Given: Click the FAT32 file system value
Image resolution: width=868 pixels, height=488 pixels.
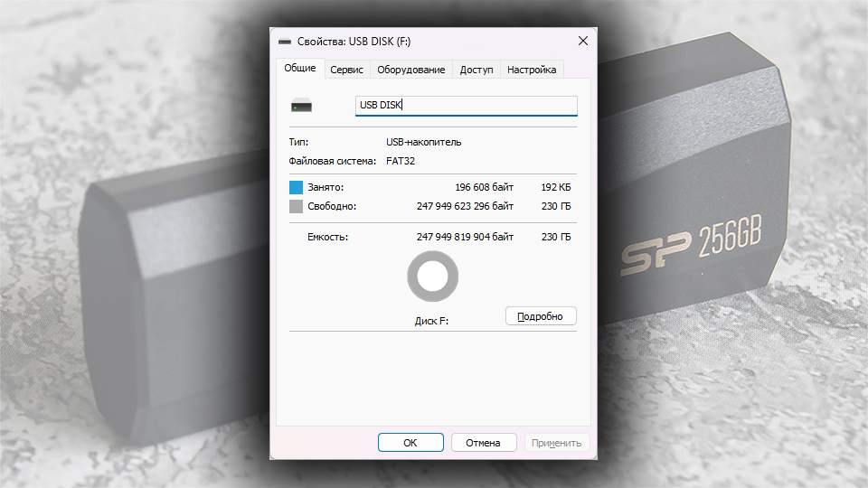Looking at the screenshot, I should pos(401,161).
